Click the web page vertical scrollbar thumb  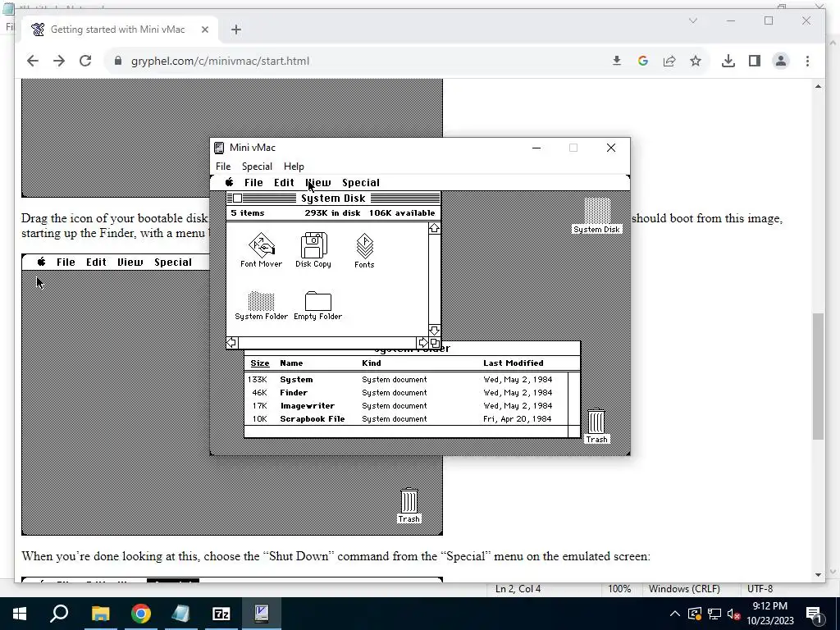click(x=818, y=376)
